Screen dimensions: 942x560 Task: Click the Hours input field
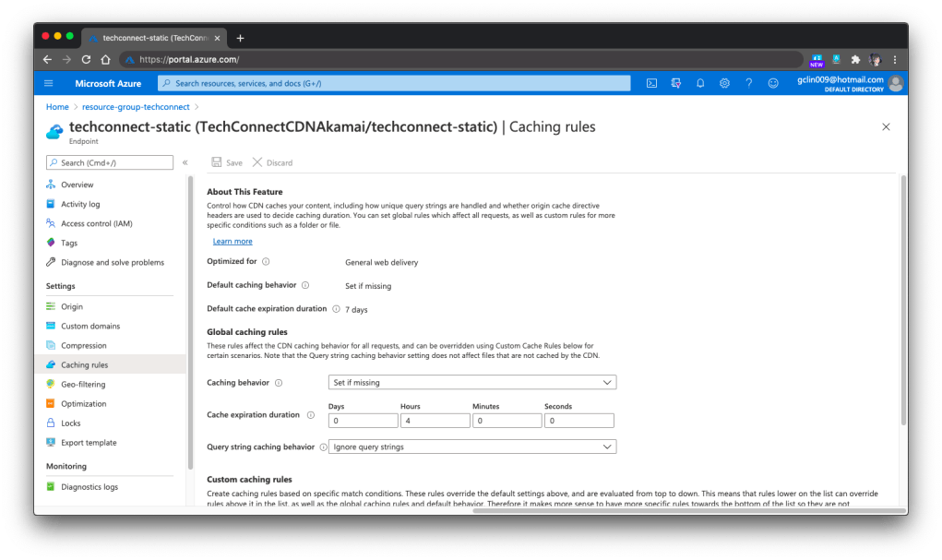tap(435, 420)
